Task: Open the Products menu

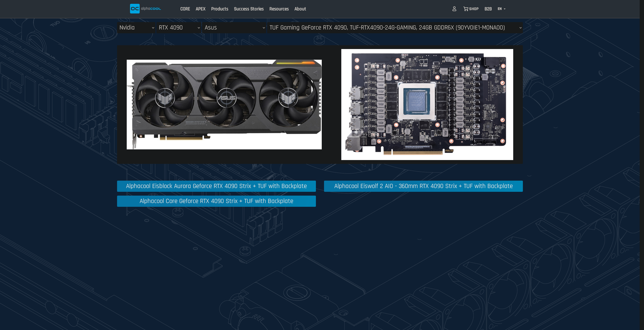Action: pos(219,9)
